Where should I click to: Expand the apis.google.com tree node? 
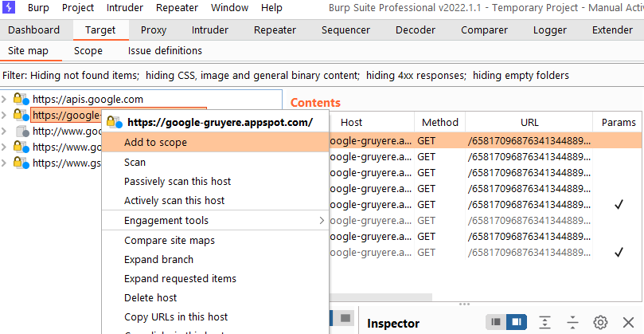(6, 100)
